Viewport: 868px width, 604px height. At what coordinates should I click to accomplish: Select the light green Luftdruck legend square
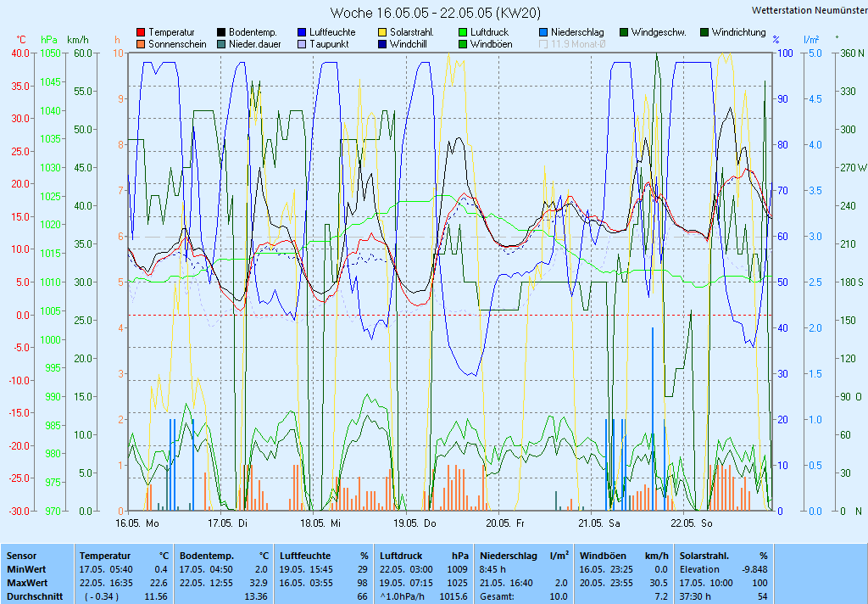463,32
